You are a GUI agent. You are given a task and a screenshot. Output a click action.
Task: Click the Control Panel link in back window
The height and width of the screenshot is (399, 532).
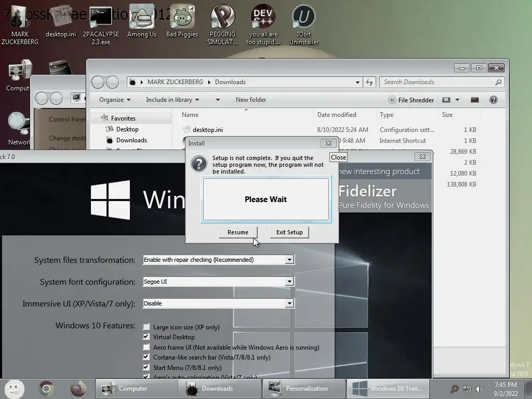point(67,119)
